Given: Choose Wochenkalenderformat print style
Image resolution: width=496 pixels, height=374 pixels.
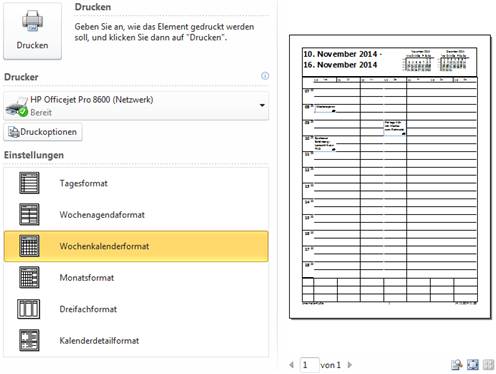Looking at the screenshot, I should click(136, 246).
